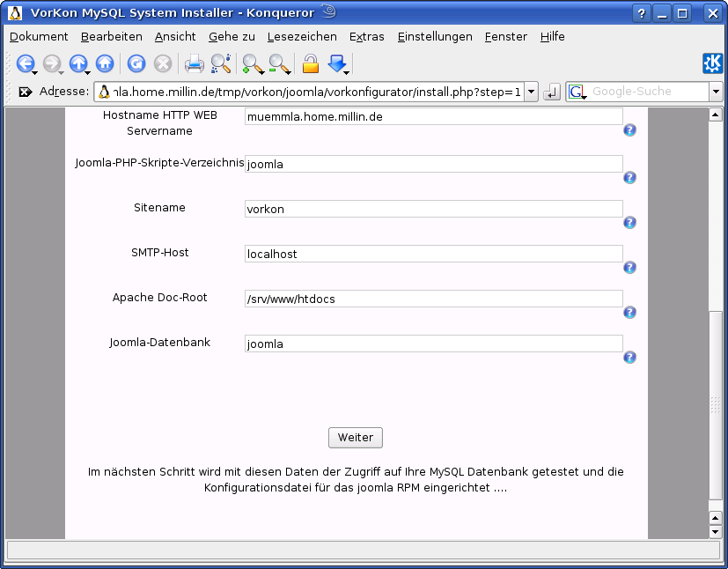Click the 'SMTP-Host' label text
Viewport: 728px width, 569px height.
(159, 253)
